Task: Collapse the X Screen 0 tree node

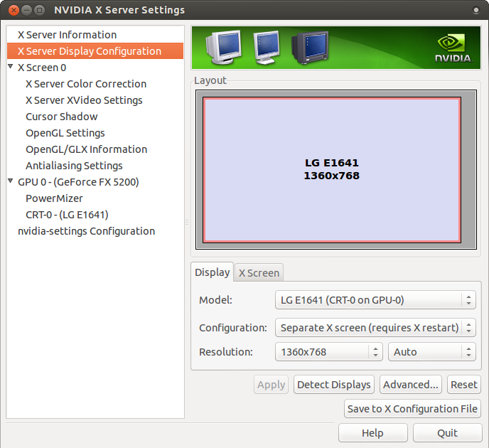Action: (x=11, y=66)
